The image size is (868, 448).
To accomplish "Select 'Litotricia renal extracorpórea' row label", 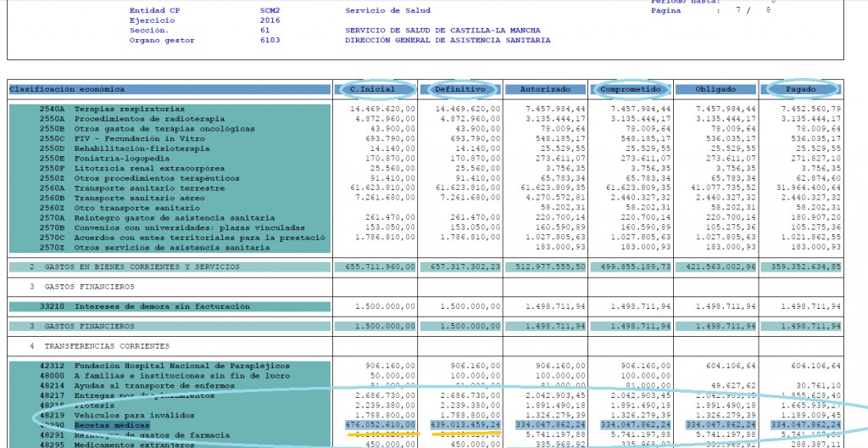I will [149, 169].
